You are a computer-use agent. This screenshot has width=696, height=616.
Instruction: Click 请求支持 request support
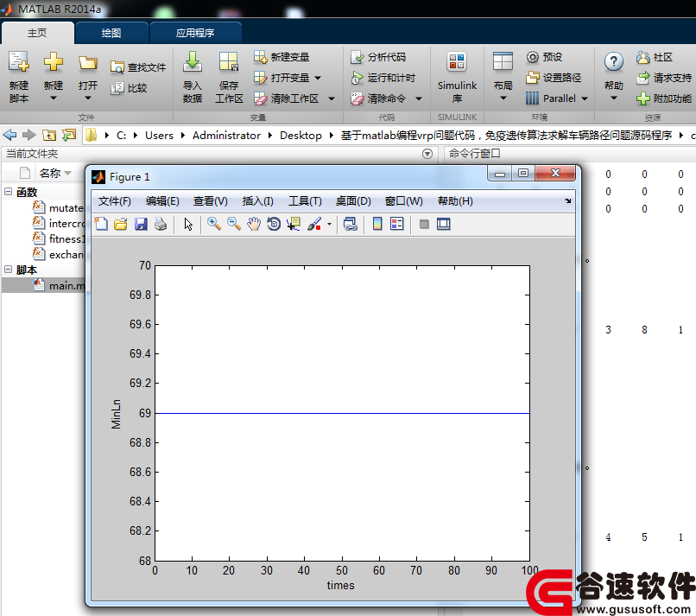(664, 78)
